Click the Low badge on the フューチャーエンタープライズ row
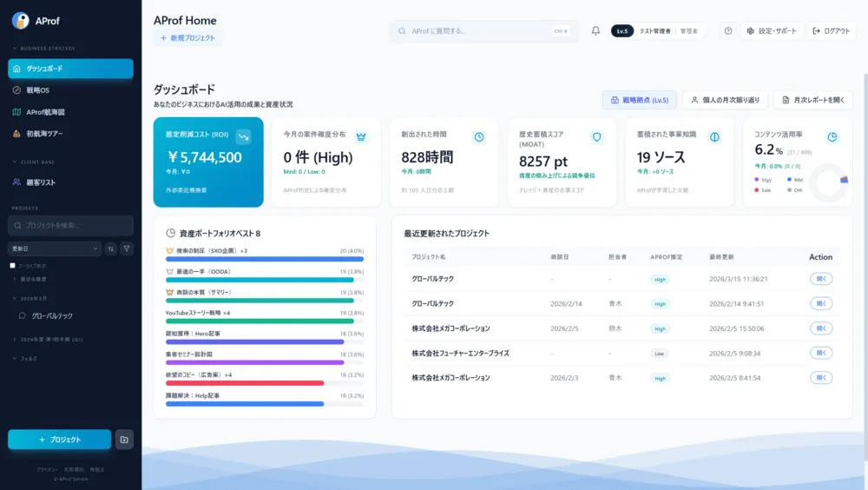 660,353
